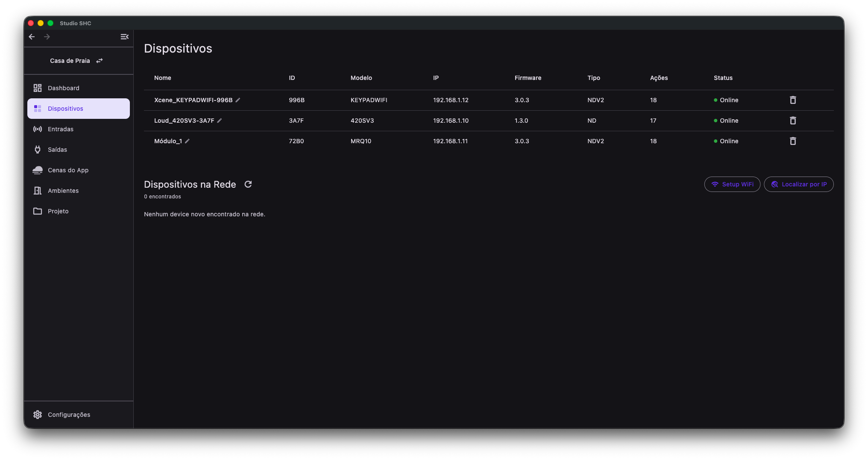Select Dispositivos in the sidebar
This screenshot has height=460, width=868.
pos(79,109)
